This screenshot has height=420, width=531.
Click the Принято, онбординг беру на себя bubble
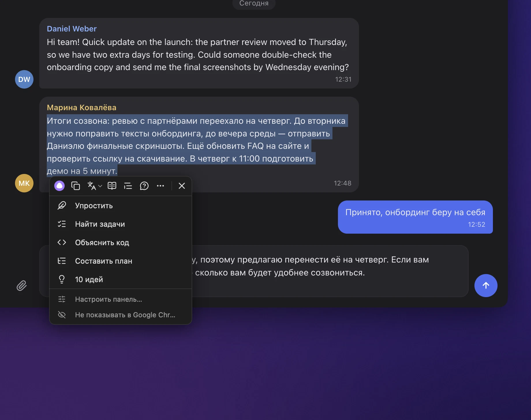(x=415, y=217)
